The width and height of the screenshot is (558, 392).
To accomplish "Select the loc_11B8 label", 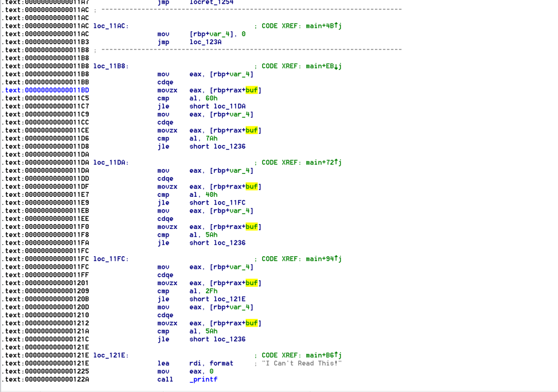I will [108, 66].
